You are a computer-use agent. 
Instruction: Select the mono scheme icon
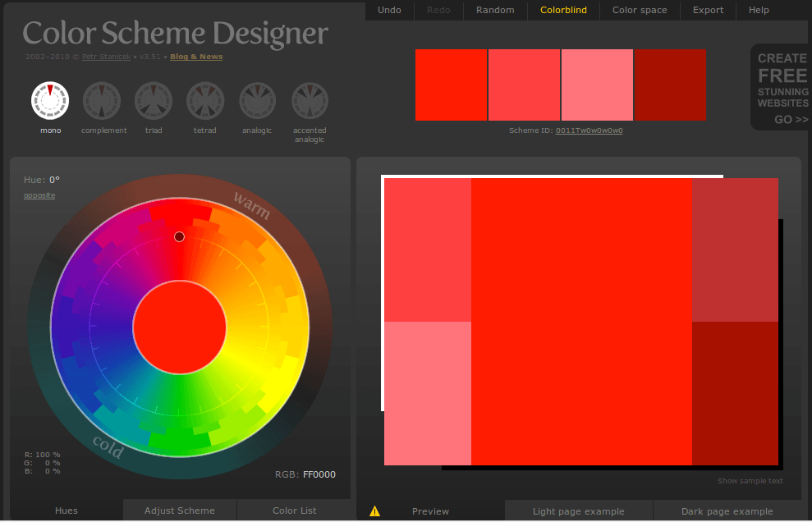(50, 100)
